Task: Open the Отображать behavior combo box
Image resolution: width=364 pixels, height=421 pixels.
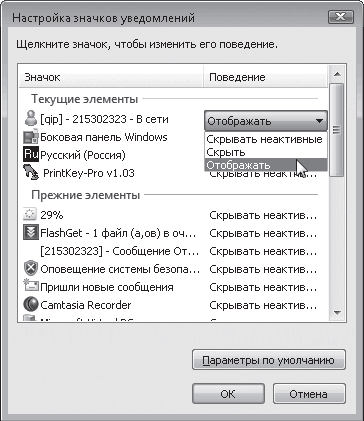Action: tap(265, 121)
